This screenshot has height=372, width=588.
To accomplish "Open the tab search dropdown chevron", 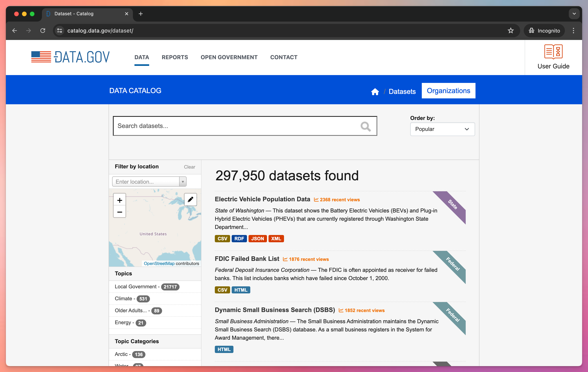I will click(574, 14).
